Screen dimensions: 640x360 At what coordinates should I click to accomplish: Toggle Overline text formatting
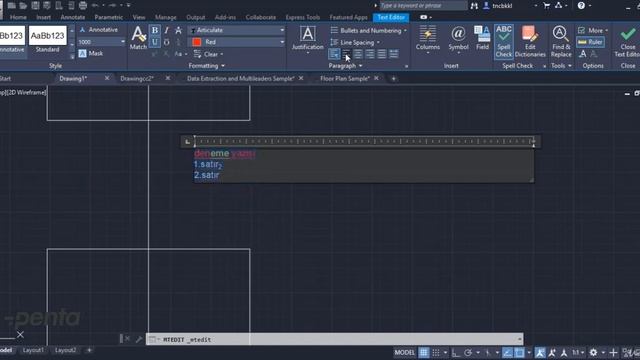pos(167,42)
